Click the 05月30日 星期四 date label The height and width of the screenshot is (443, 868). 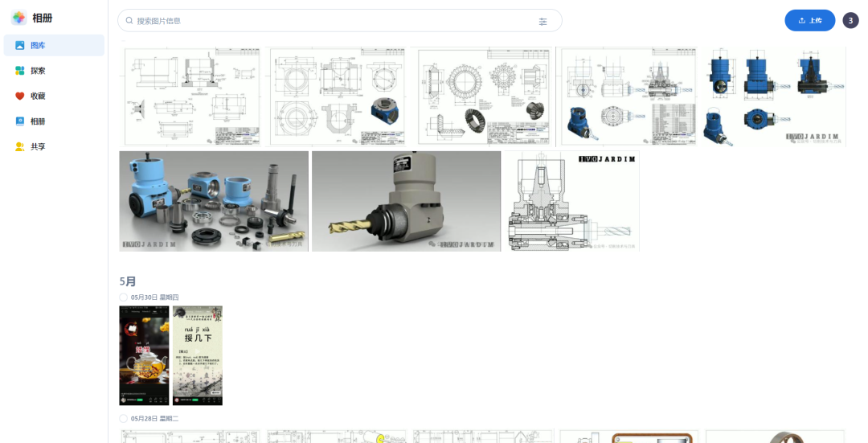pyautogui.click(x=155, y=297)
